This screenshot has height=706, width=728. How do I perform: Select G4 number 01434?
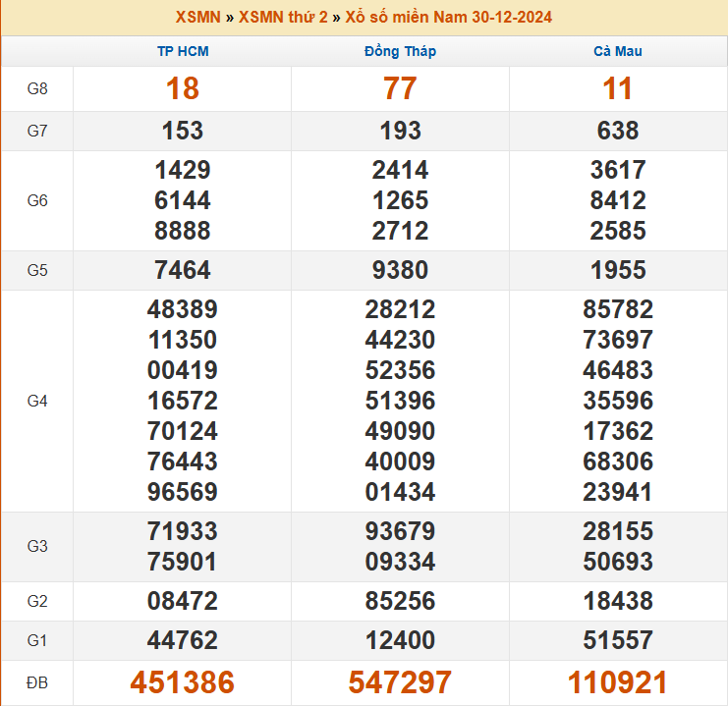click(400, 492)
